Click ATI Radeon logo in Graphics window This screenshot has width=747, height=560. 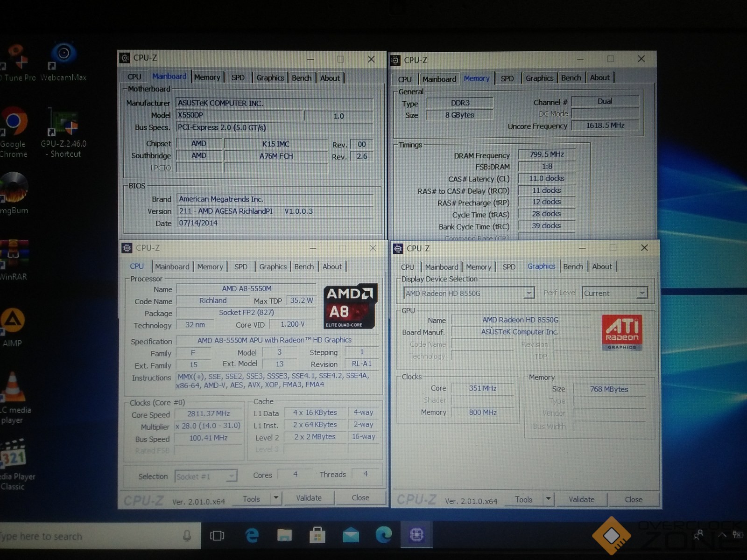tap(622, 332)
